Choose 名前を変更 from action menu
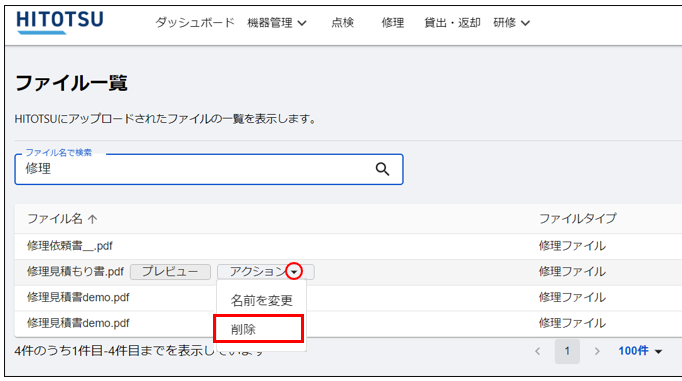Viewport: 682px width, 381px height. pos(261,300)
